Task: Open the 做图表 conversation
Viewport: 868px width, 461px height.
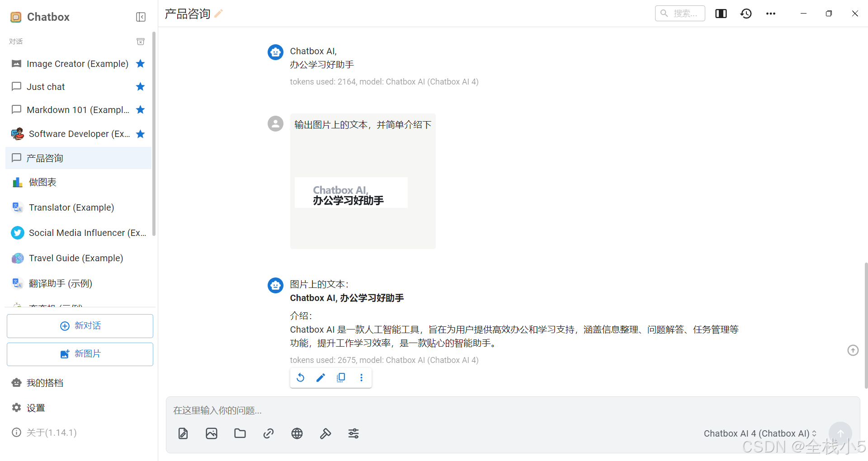Action: coord(78,182)
